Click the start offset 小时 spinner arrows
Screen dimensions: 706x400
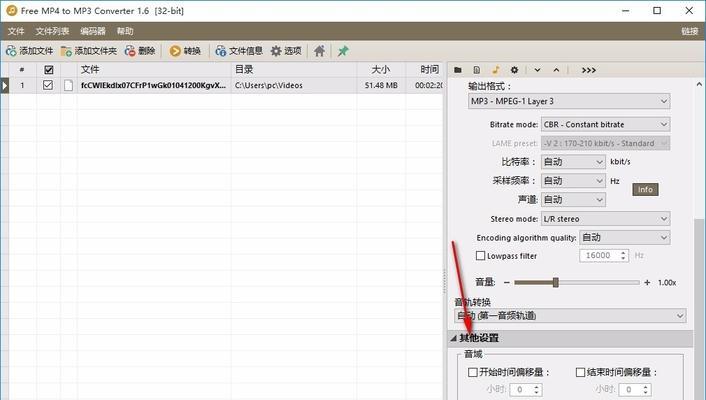click(537, 390)
